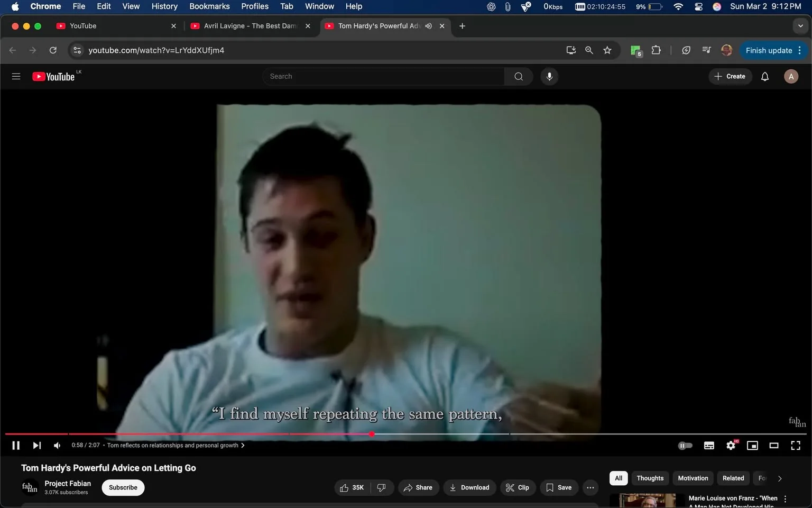Viewport: 812px width, 508px height.
Task: Open the YouTube guide hamburger menu
Action: pyautogui.click(x=16, y=76)
